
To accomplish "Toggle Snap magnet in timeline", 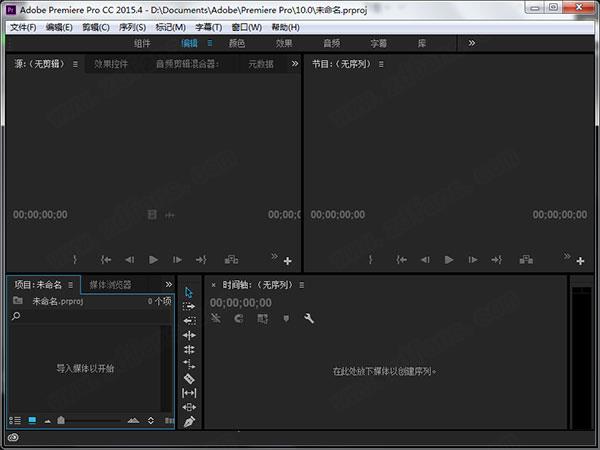I will point(239,318).
